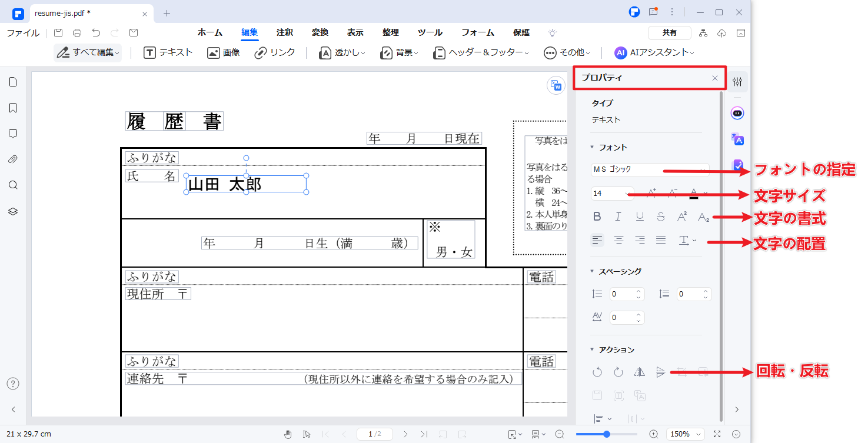Open the AI robot assistant sidebar icon
The width and height of the screenshot is (868, 443).
[x=737, y=113]
